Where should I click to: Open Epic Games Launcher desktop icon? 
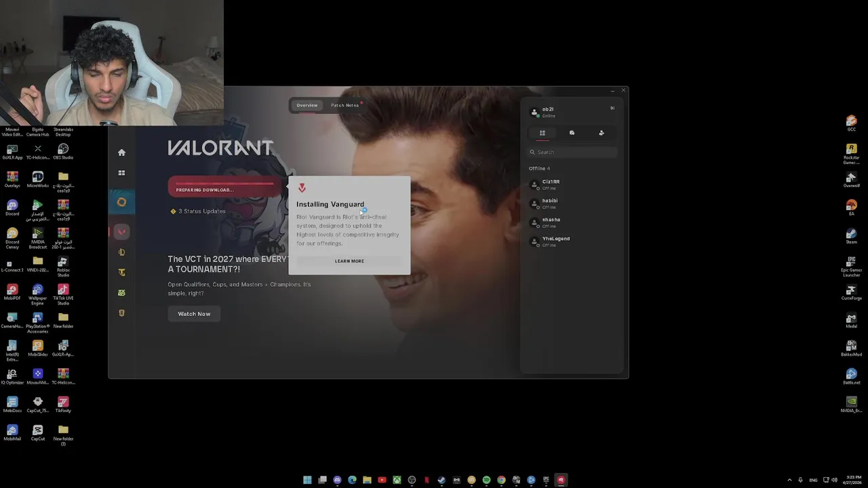point(852,266)
